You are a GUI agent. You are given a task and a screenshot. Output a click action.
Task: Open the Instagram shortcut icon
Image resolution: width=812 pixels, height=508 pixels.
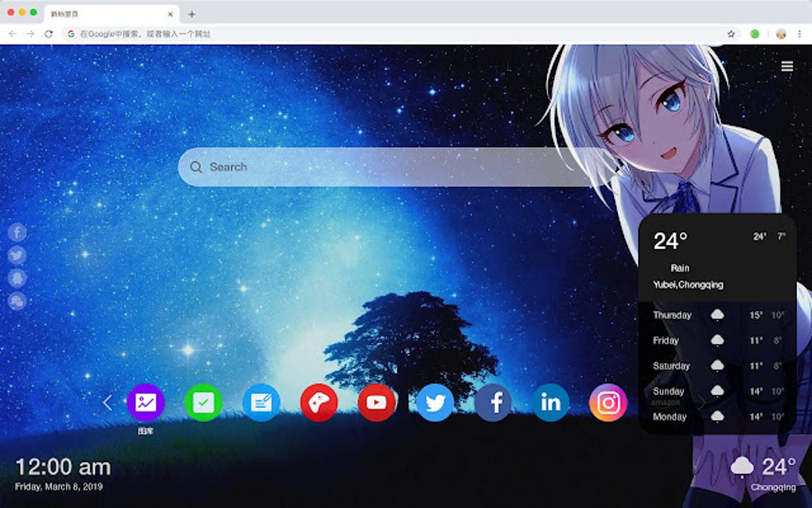pyautogui.click(x=608, y=402)
